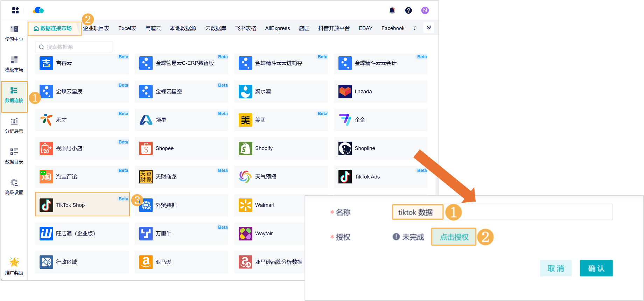Click the 名称 input field

coord(525,212)
